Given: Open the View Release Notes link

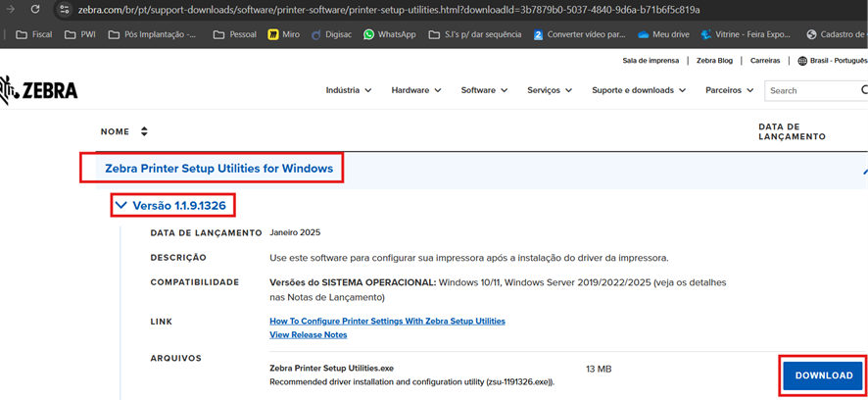Looking at the screenshot, I should (x=308, y=335).
